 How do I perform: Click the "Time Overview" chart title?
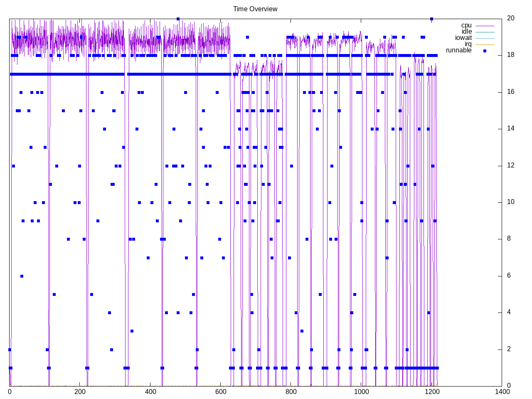pos(255,9)
